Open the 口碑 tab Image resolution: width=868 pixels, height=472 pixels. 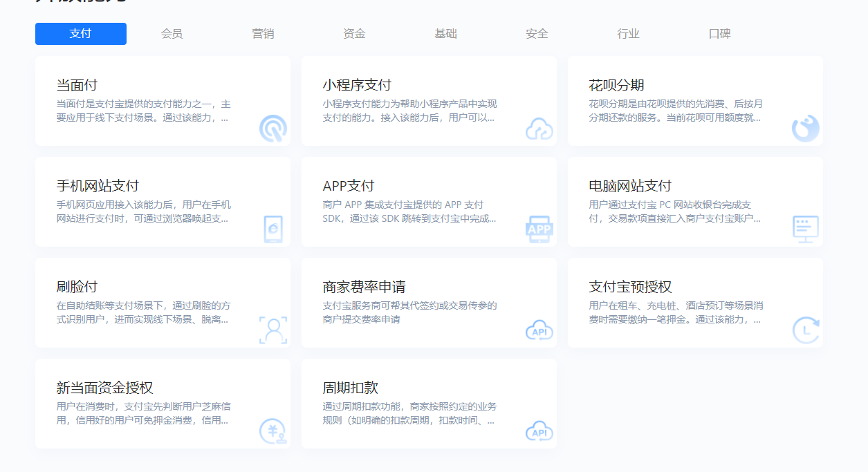point(719,33)
